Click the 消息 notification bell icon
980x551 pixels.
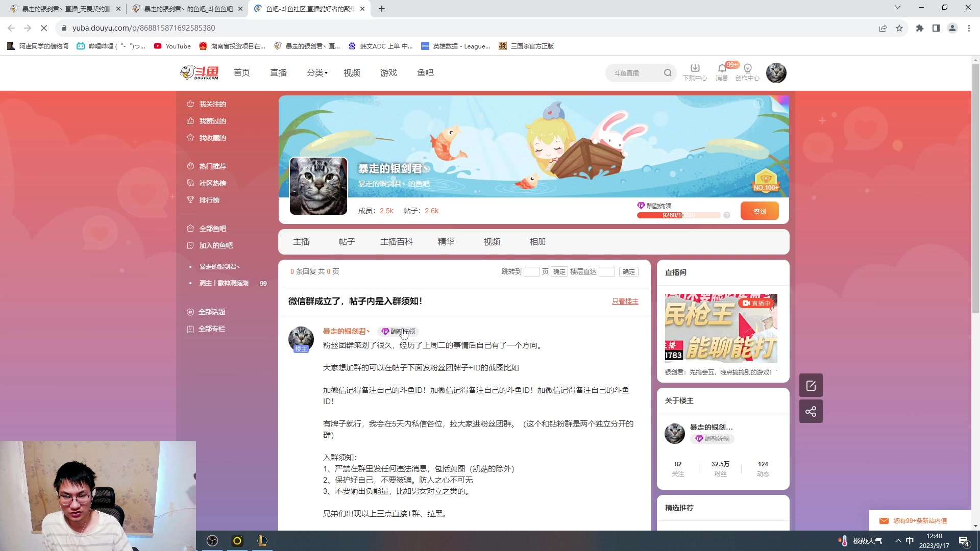coord(721,69)
